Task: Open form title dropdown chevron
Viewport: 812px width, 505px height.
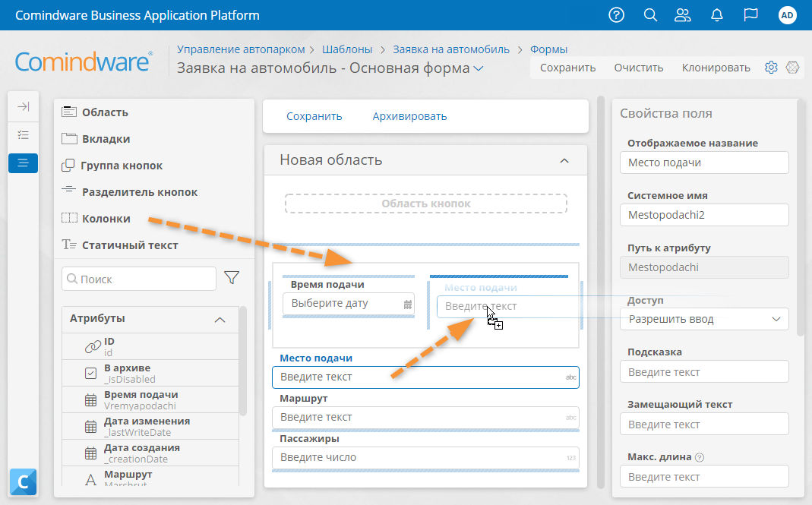Action: click(479, 68)
